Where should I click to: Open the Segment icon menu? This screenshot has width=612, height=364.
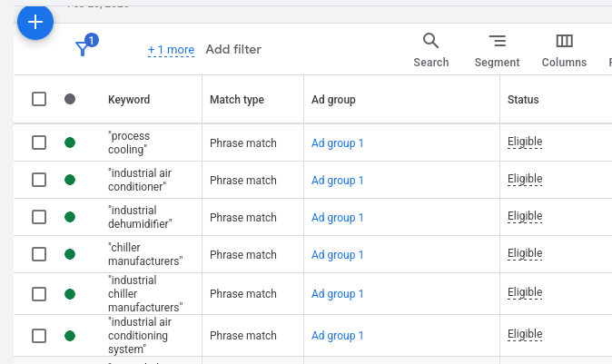pos(497,42)
